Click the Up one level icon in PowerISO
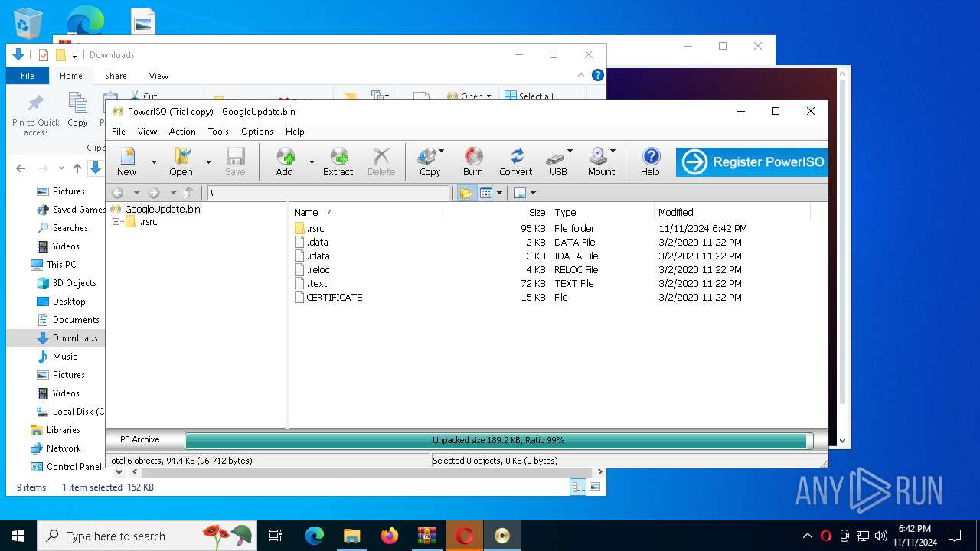Viewport: 980px width, 551px height. coord(188,193)
